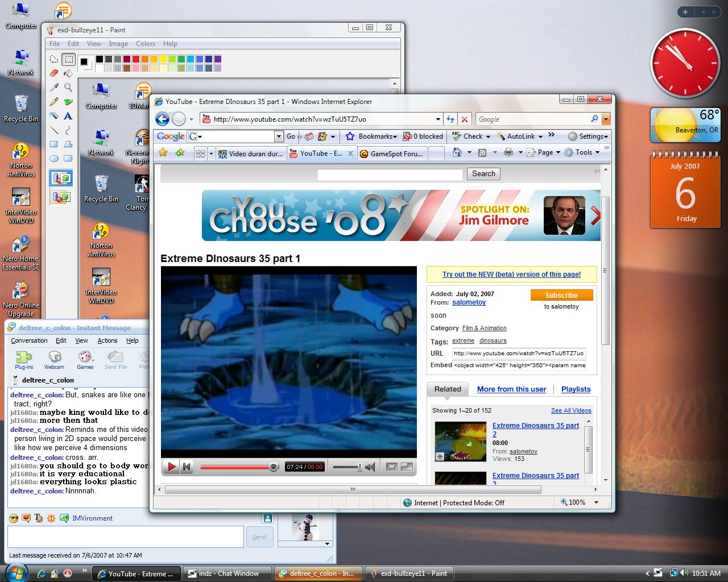
Task: Select the Ellipse tool in Paint
Action: point(54,159)
